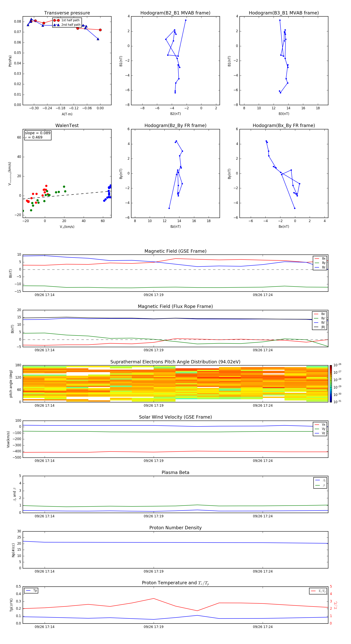Click the dashed fit line in WalenTest
Screen dimensions: 351x644
[67, 195]
